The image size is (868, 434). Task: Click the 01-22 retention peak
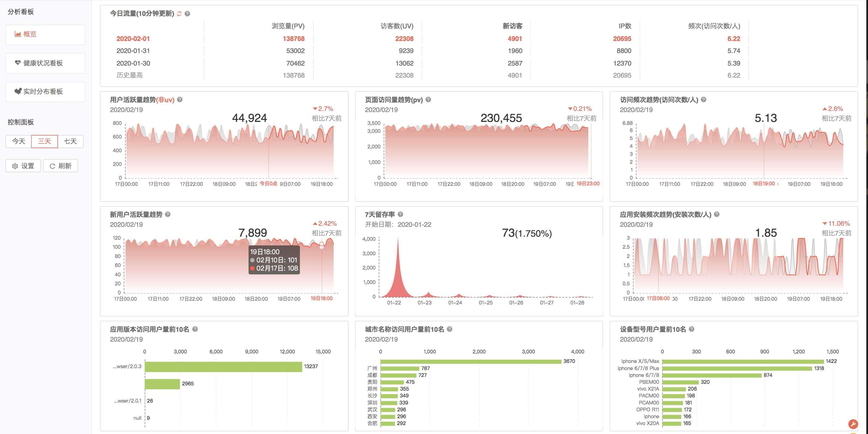(x=398, y=266)
